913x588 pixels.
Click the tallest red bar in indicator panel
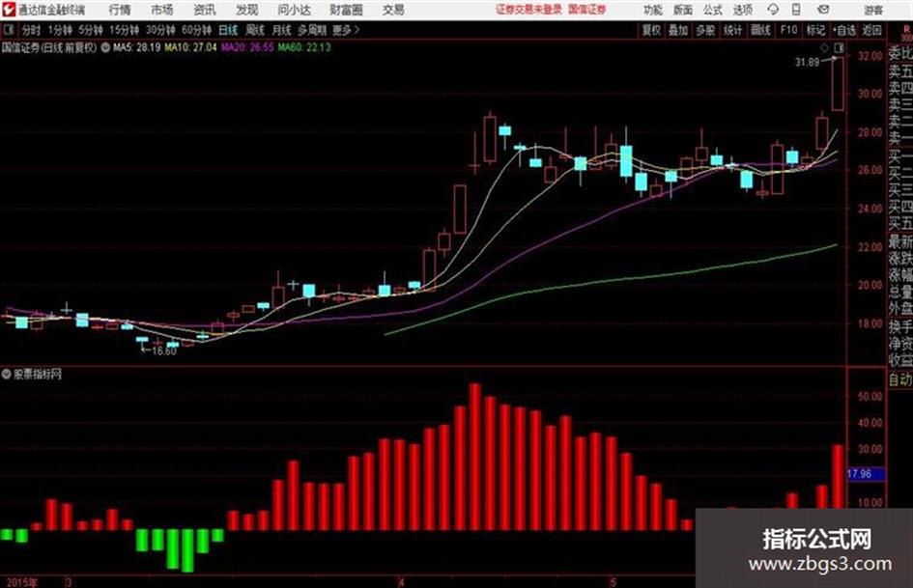(x=475, y=457)
